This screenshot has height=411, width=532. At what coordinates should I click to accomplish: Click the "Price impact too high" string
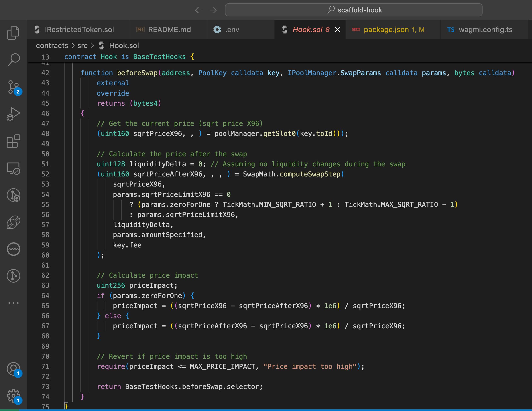pyautogui.click(x=310, y=366)
